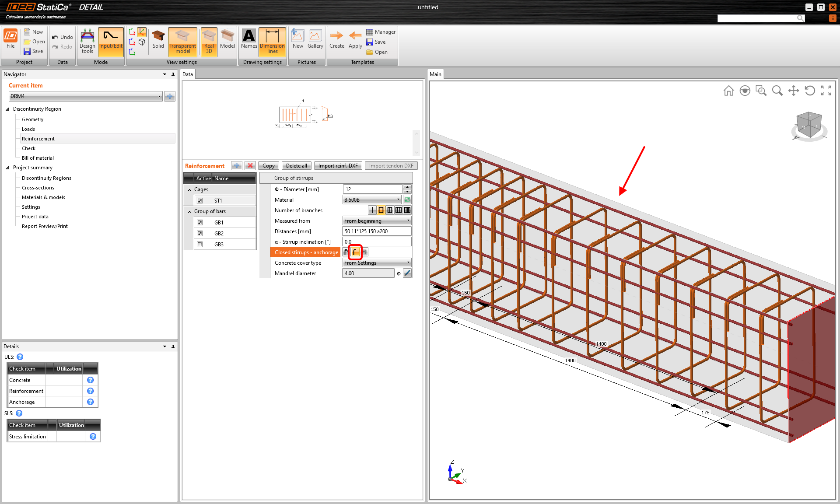
Task: Open Check in the navigator tree
Action: pos(28,148)
